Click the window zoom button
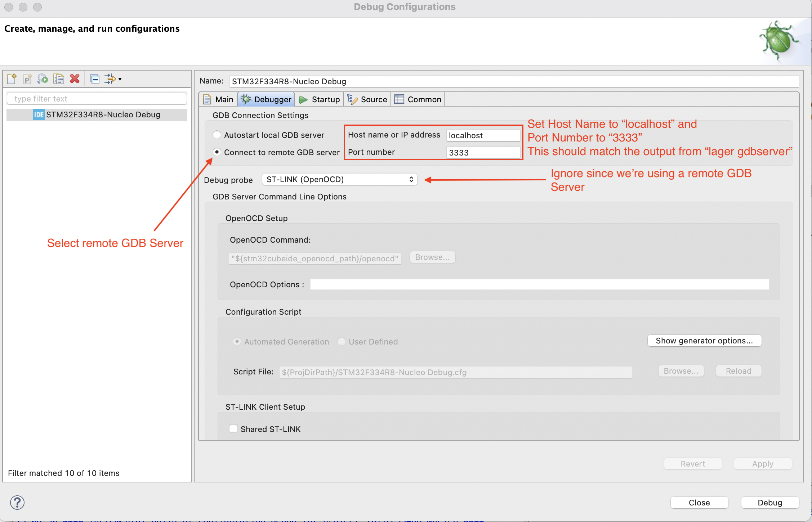Viewport: 812px width, 522px height. click(37, 7)
